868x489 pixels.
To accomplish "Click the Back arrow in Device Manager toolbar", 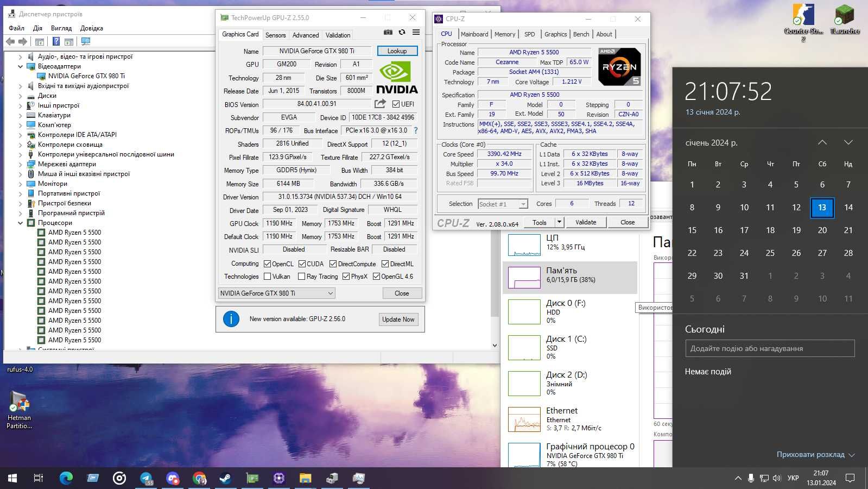I will [x=10, y=41].
